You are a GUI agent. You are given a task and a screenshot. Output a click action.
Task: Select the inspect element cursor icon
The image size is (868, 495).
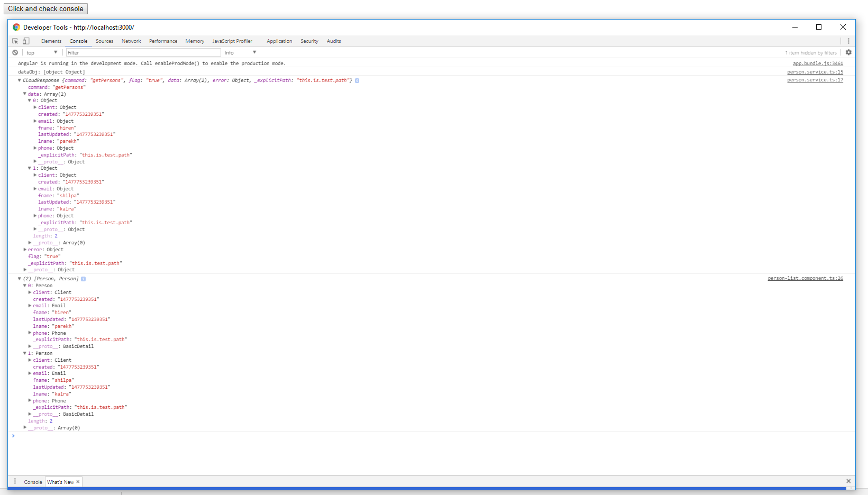[14, 41]
